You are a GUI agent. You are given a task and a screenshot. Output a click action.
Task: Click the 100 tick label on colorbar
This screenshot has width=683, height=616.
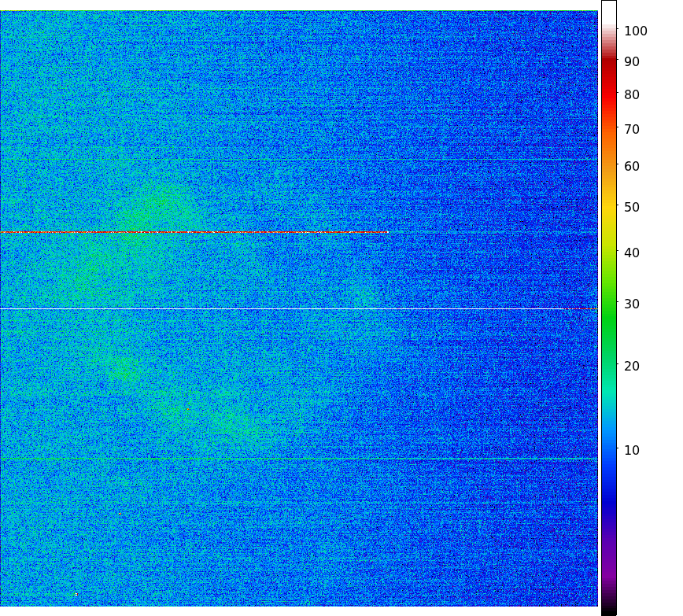pyautogui.click(x=635, y=31)
